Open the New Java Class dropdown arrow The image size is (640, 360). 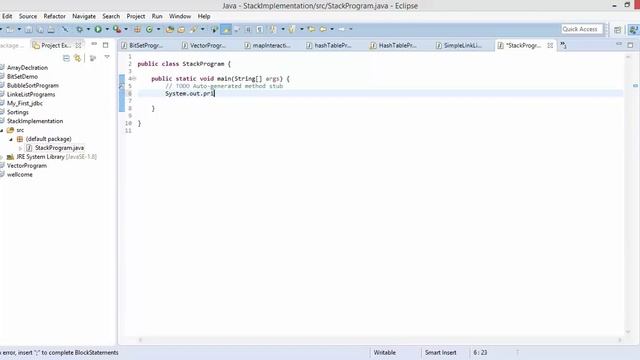[x=158, y=29]
